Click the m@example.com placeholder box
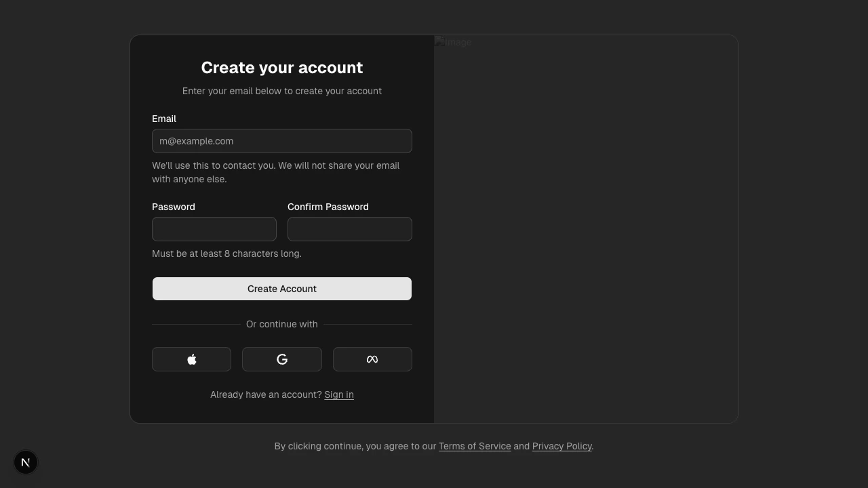This screenshot has height=488, width=868. click(281, 141)
